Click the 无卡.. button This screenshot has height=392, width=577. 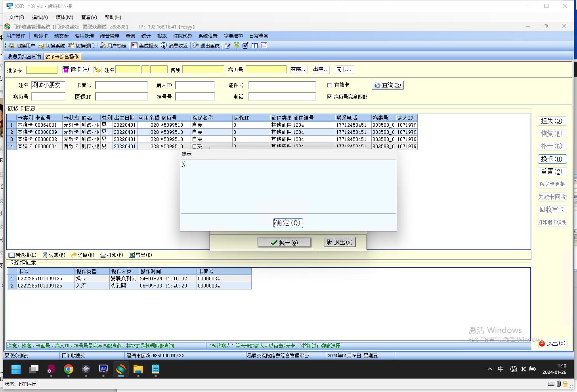[344, 70]
